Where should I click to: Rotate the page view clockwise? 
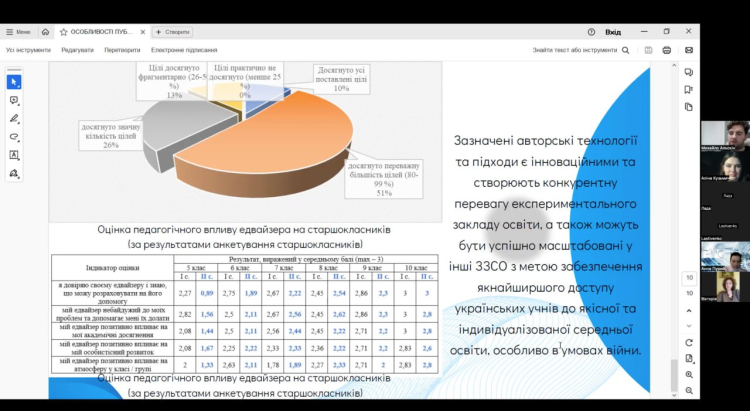(689, 343)
